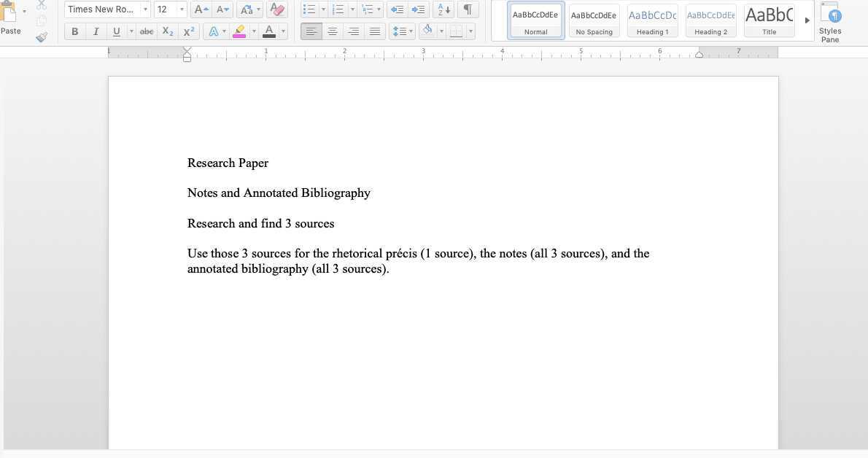The image size is (868, 458).
Task: Center align the text
Action: tap(333, 31)
